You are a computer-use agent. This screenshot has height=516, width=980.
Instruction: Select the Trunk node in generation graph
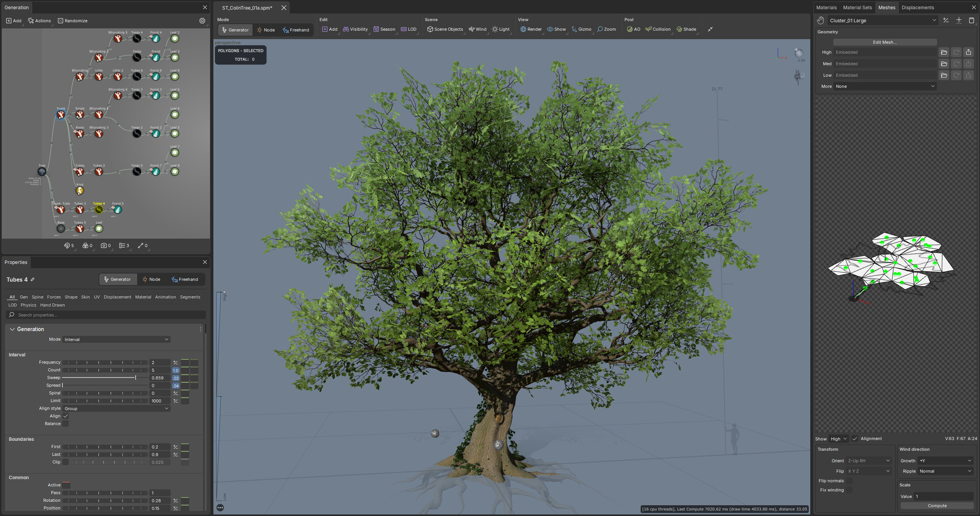point(61,114)
